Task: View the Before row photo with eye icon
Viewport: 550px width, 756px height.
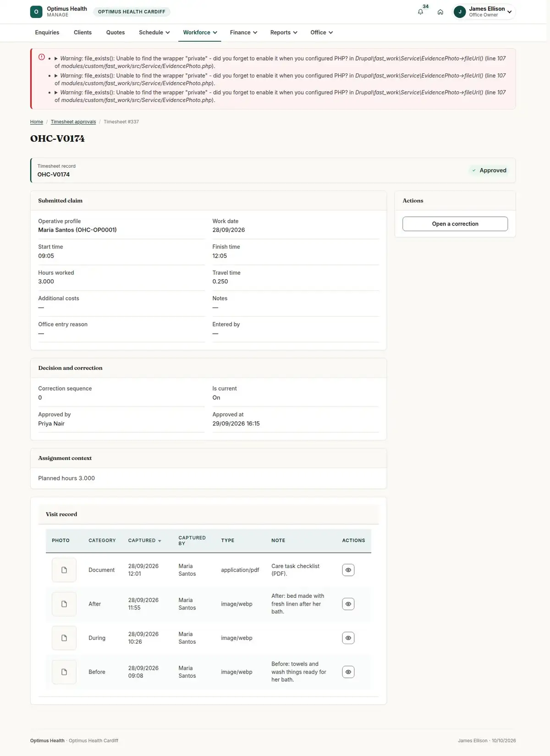Action: [348, 672]
